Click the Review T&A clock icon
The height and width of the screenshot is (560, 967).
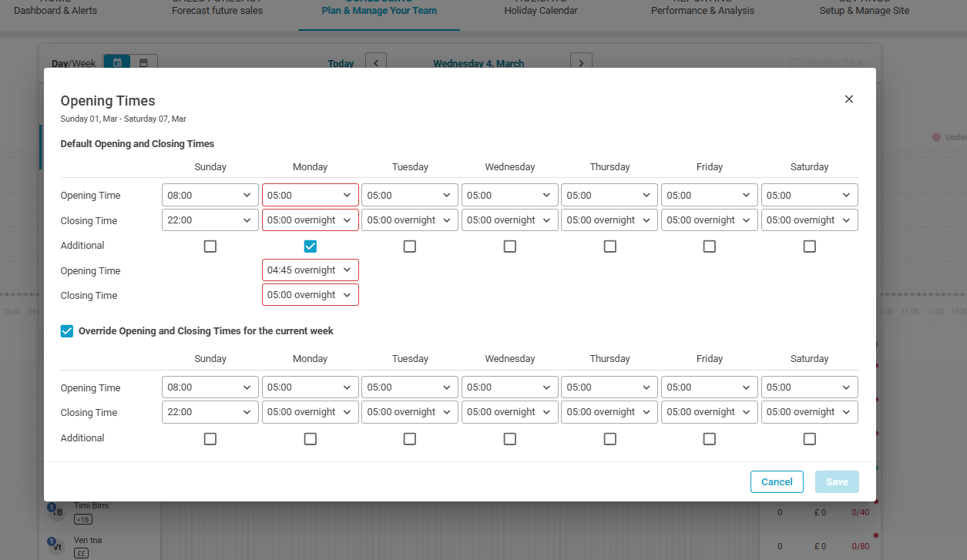coord(795,63)
